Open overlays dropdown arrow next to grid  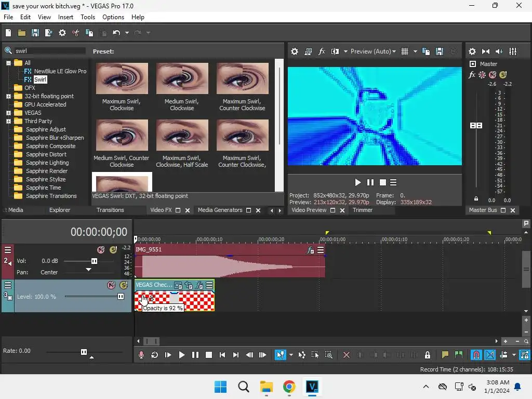point(415,51)
